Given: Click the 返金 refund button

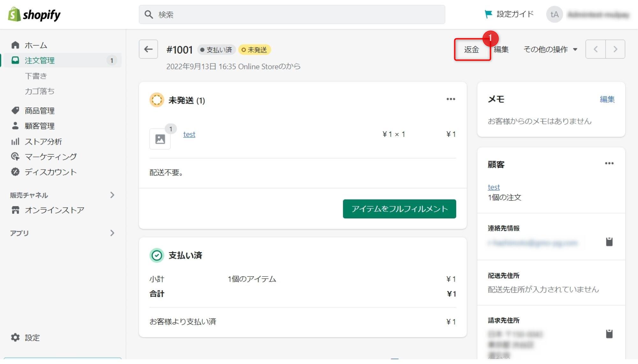Looking at the screenshot, I should 471,49.
